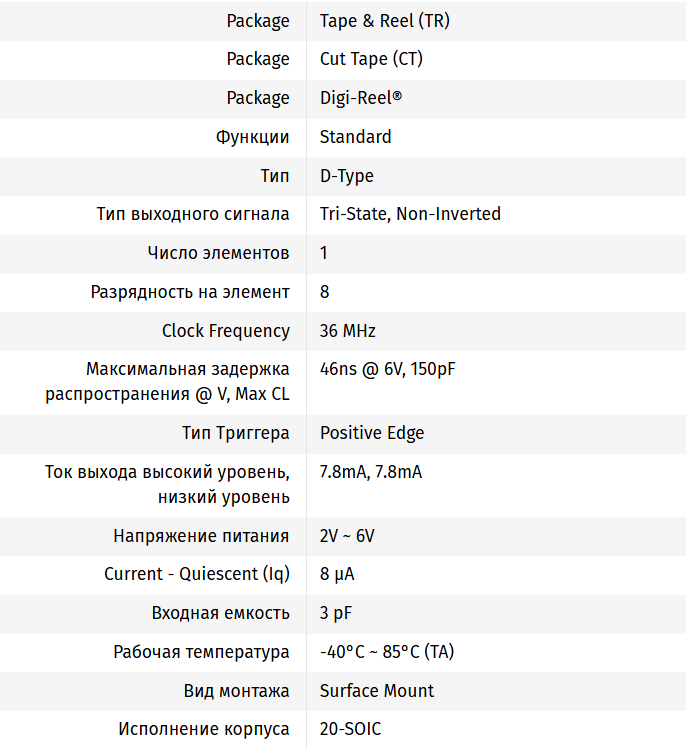
Task: Click the D-Type value
Action: (x=346, y=176)
